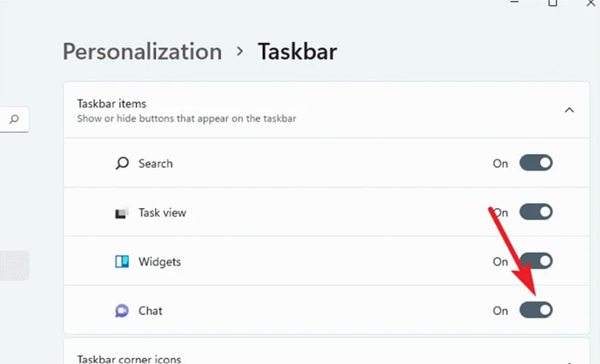Image resolution: width=600 pixels, height=364 pixels.
Task: Click the Search row label
Action: coord(155,164)
